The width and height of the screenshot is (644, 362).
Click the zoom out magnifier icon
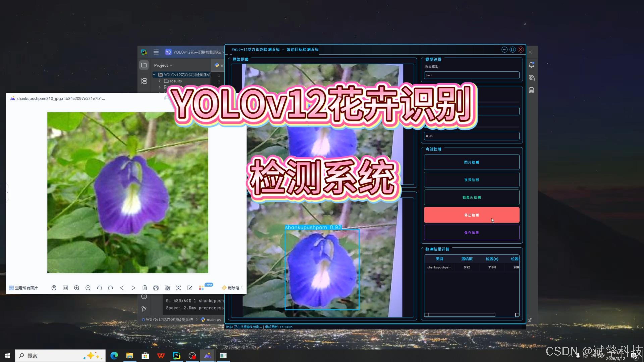click(x=88, y=288)
